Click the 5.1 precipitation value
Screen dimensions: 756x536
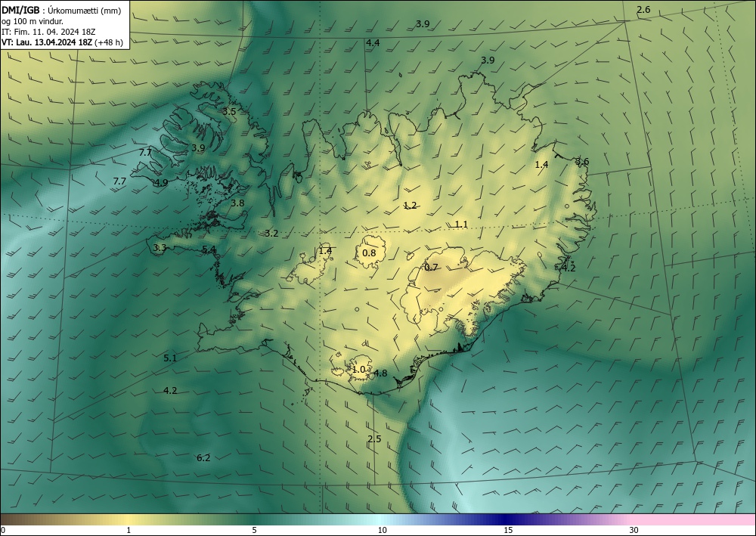coord(169,358)
